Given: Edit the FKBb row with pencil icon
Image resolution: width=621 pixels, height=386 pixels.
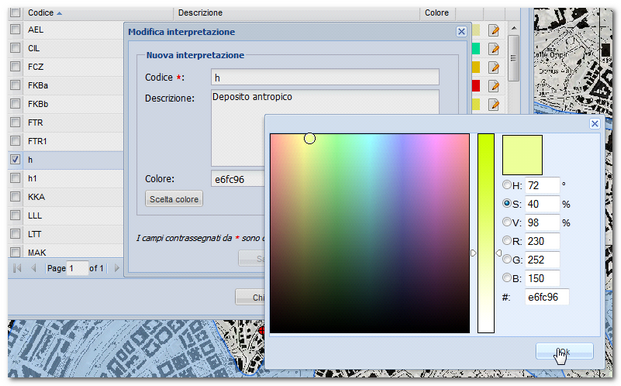Looking at the screenshot, I should click(x=493, y=105).
